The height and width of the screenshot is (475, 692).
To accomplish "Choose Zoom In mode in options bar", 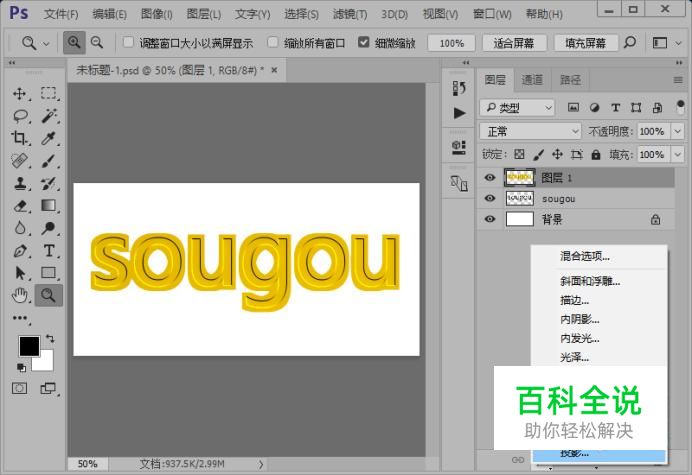I will coord(74,43).
